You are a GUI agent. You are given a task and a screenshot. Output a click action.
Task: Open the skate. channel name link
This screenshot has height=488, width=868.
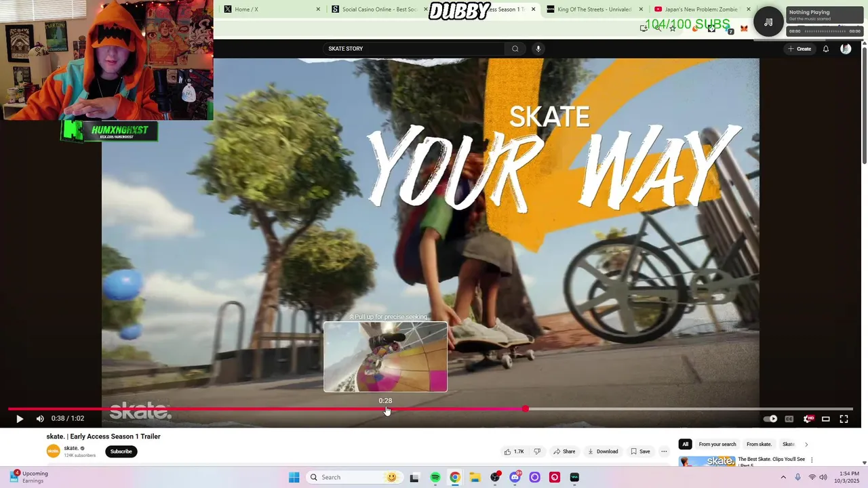coord(71,448)
